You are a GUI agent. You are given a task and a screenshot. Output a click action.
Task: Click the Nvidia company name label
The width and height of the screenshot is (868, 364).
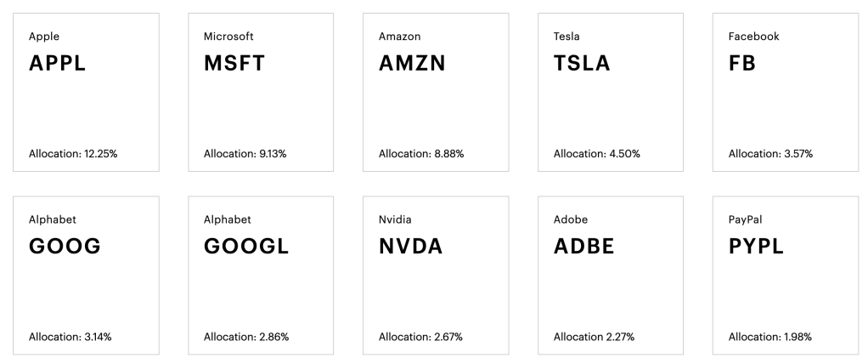pyautogui.click(x=395, y=219)
